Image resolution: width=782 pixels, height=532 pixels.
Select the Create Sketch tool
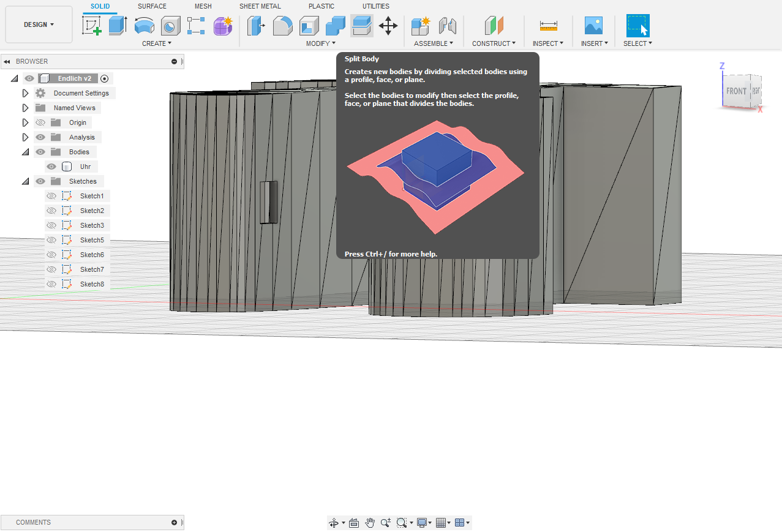tap(92, 26)
